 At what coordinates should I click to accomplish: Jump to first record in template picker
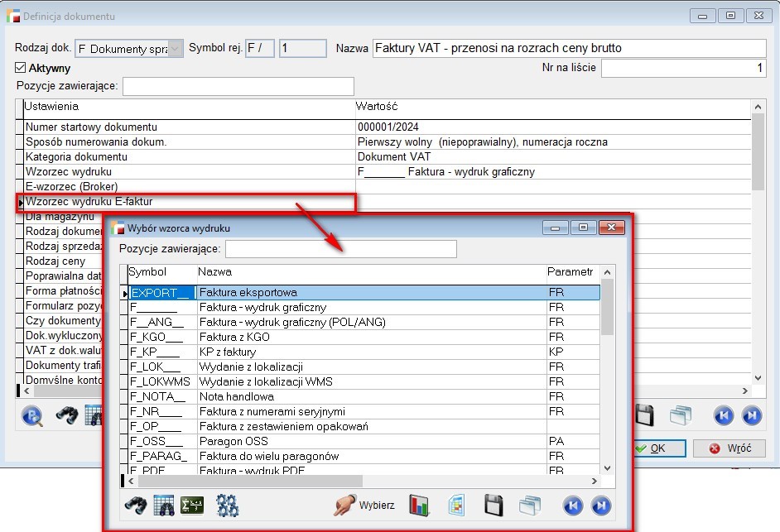[573, 504]
